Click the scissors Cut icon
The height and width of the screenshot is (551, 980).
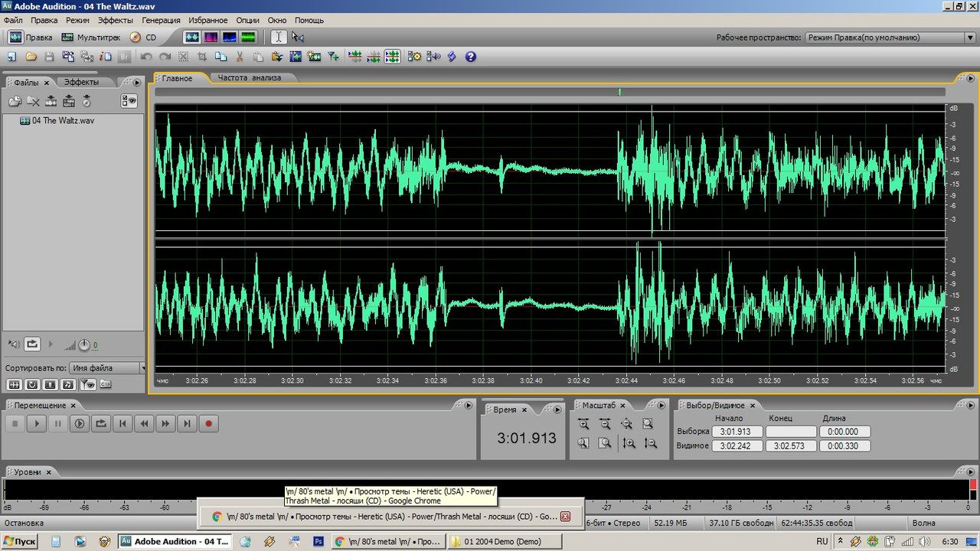tap(239, 57)
